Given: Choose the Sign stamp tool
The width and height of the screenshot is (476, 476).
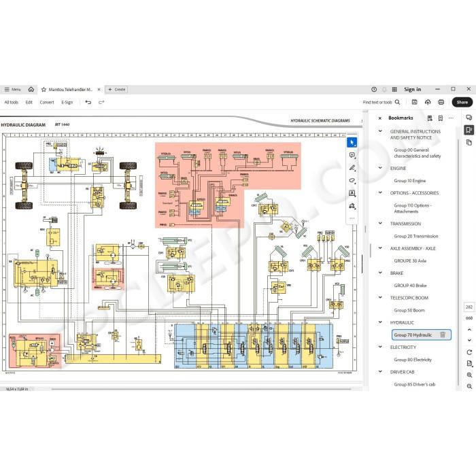Looking at the screenshot, I should point(352,206).
